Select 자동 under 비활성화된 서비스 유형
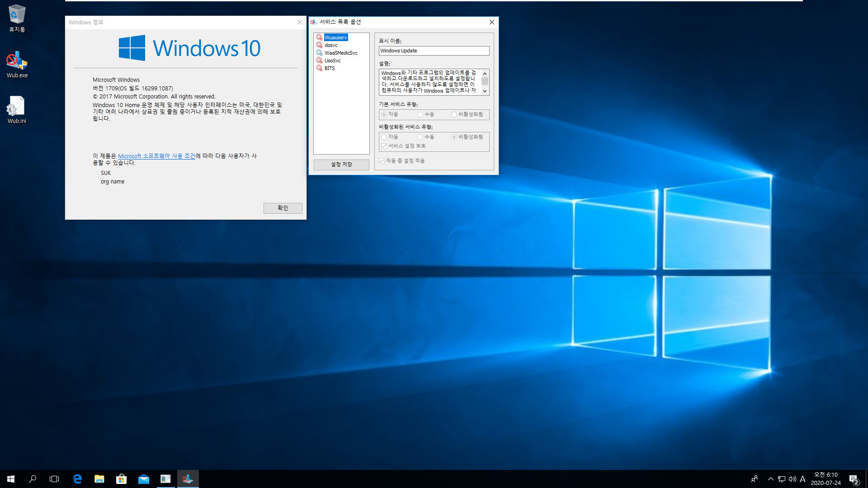This screenshot has width=868, height=488. coord(389,137)
